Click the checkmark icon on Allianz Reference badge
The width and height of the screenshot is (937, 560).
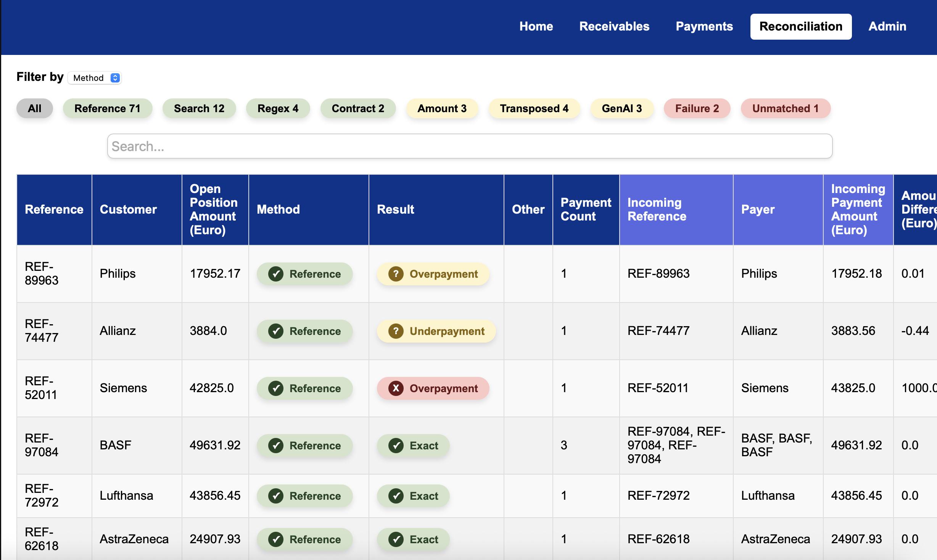point(276,331)
